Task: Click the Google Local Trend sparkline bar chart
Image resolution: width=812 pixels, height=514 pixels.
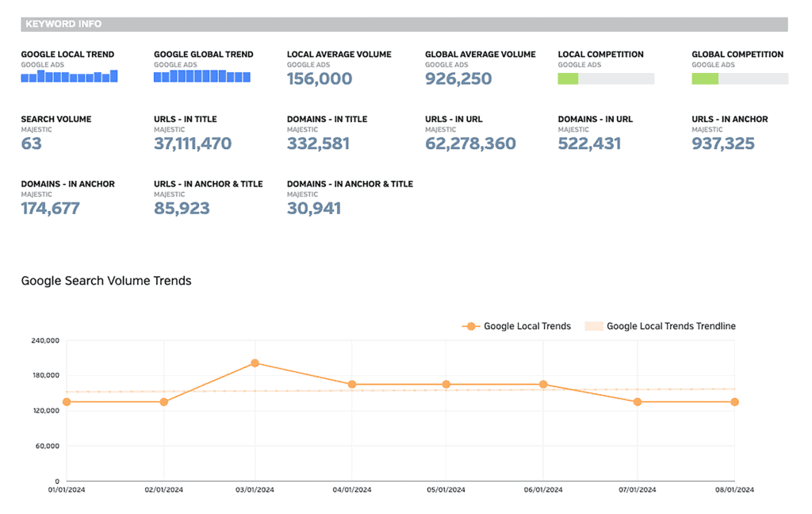Action: [x=69, y=77]
